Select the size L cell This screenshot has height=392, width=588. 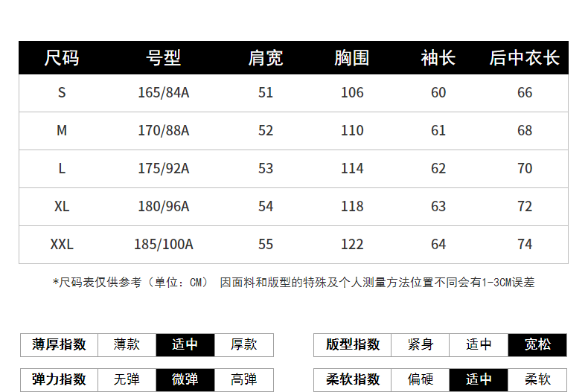62,168
